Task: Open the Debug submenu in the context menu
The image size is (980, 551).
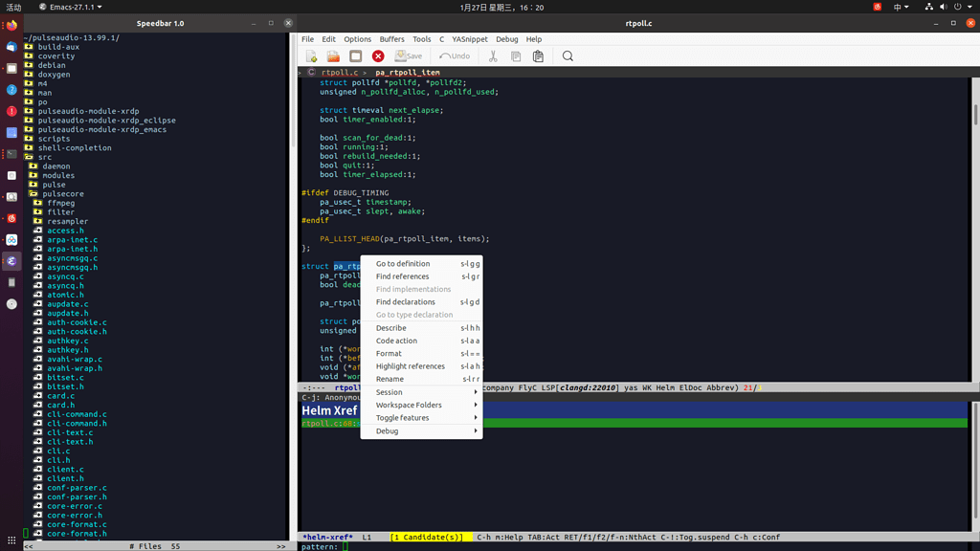Action: click(386, 430)
